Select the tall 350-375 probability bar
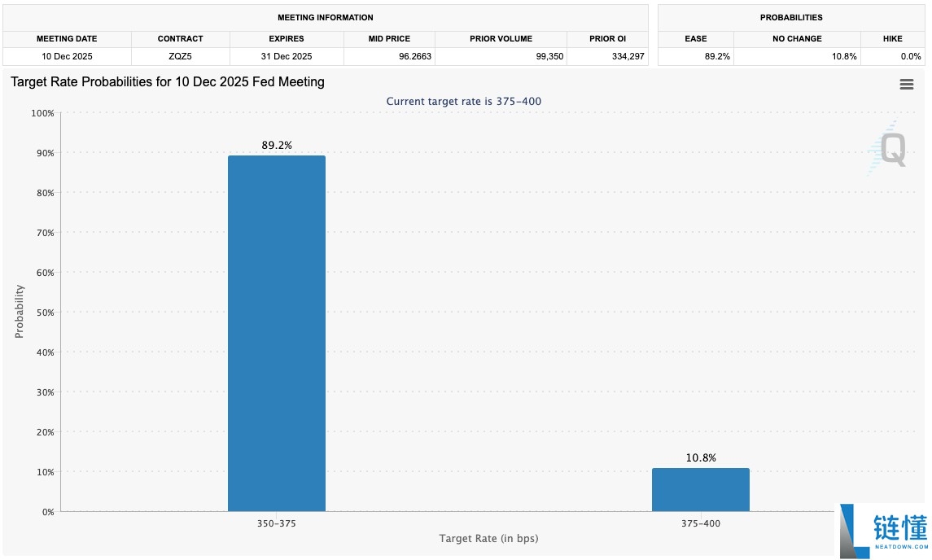Screen dimensions: 932x560 click(277, 333)
